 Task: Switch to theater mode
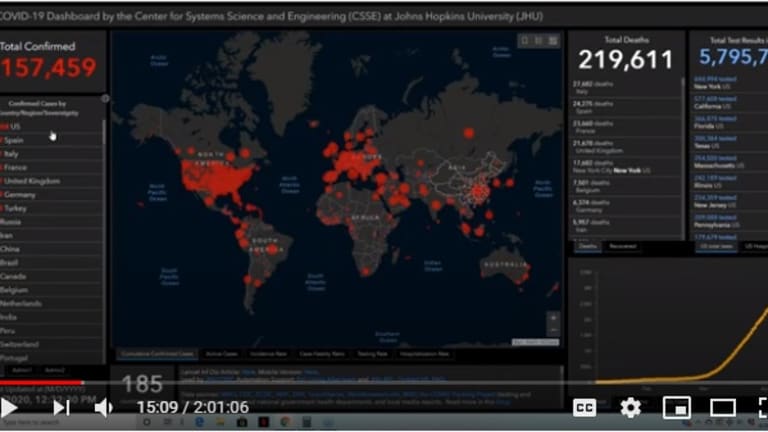tap(723, 408)
